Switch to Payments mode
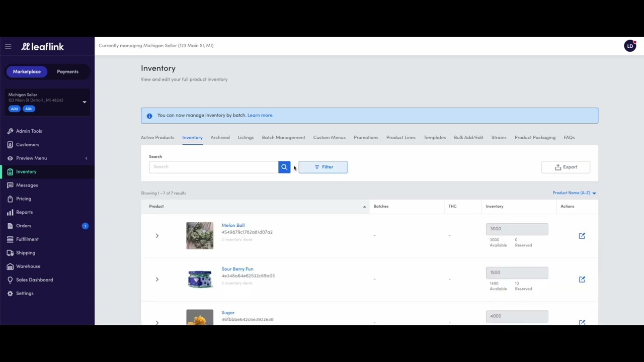 click(67, 72)
